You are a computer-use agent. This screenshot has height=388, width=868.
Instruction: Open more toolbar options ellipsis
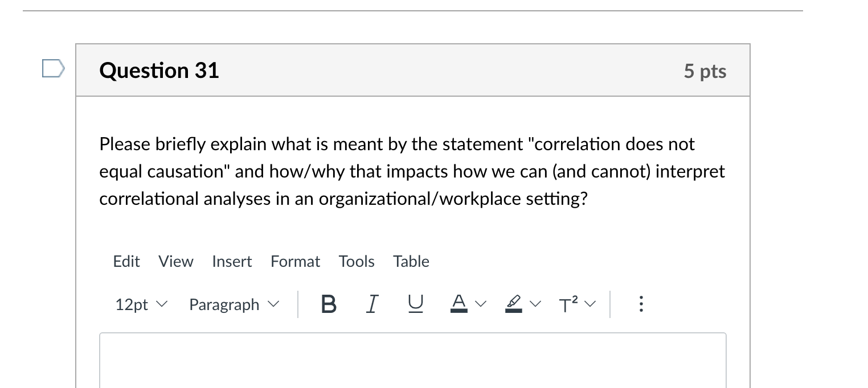pos(641,305)
